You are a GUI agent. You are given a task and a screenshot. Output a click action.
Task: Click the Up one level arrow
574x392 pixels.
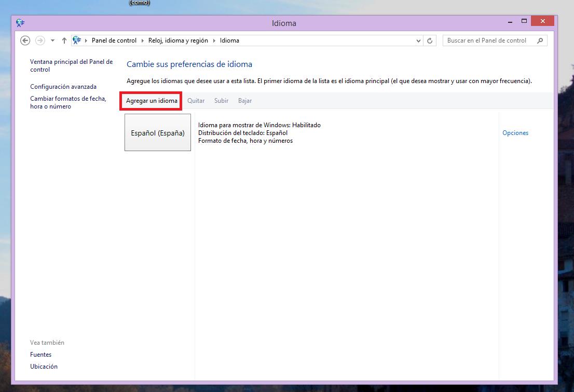[x=64, y=40]
